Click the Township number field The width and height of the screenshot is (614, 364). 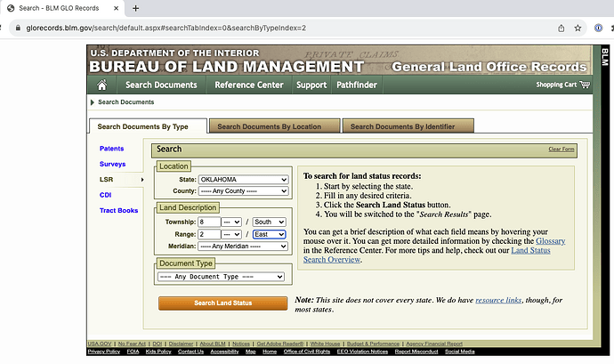(209, 222)
